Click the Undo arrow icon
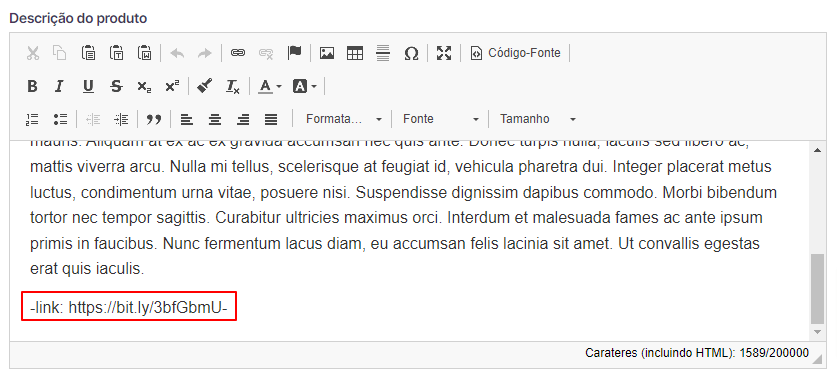Image resolution: width=837 pixels, height=376 pixels. click(177, 53)
